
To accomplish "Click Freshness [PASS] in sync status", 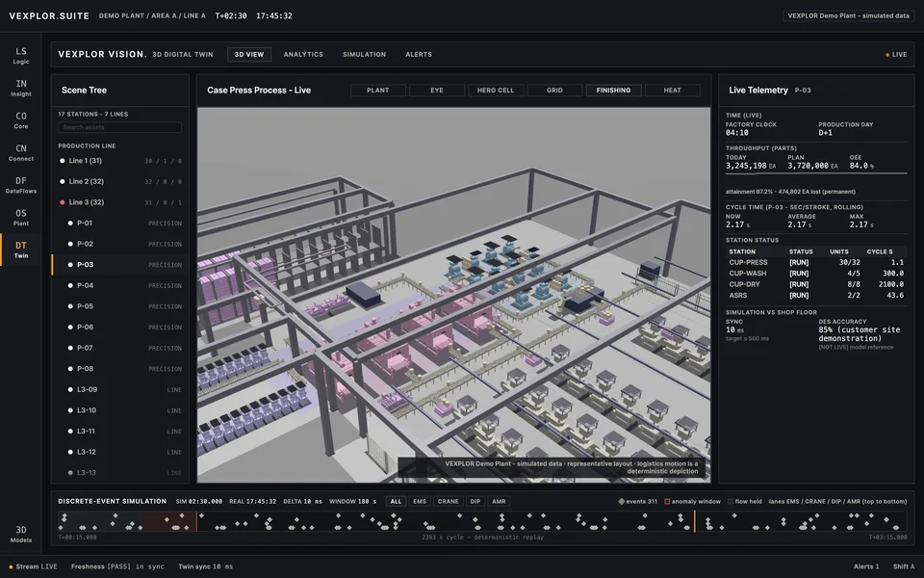I will [117, 566].
